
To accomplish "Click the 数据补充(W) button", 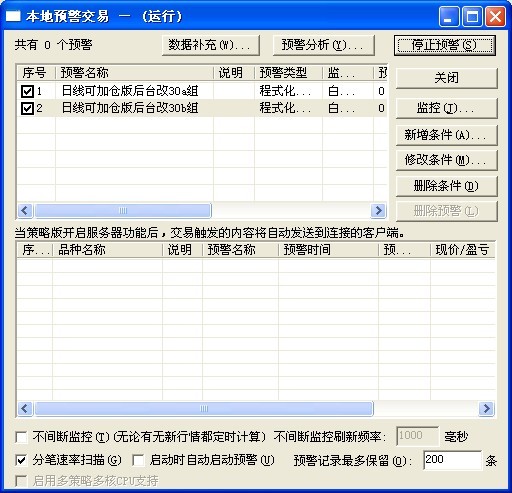I will [211, 45].
